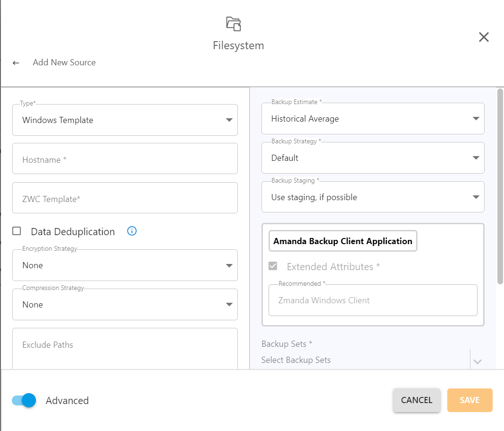504x431 pixels.
Task: Close the Filesystem dialog with the X
Action: 483,37
